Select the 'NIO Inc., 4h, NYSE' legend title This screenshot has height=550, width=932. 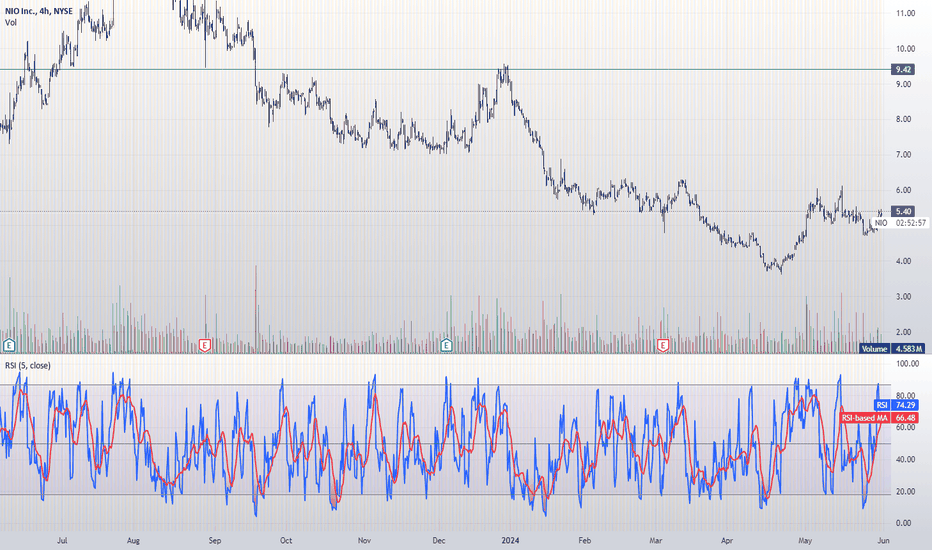(39, 11)
